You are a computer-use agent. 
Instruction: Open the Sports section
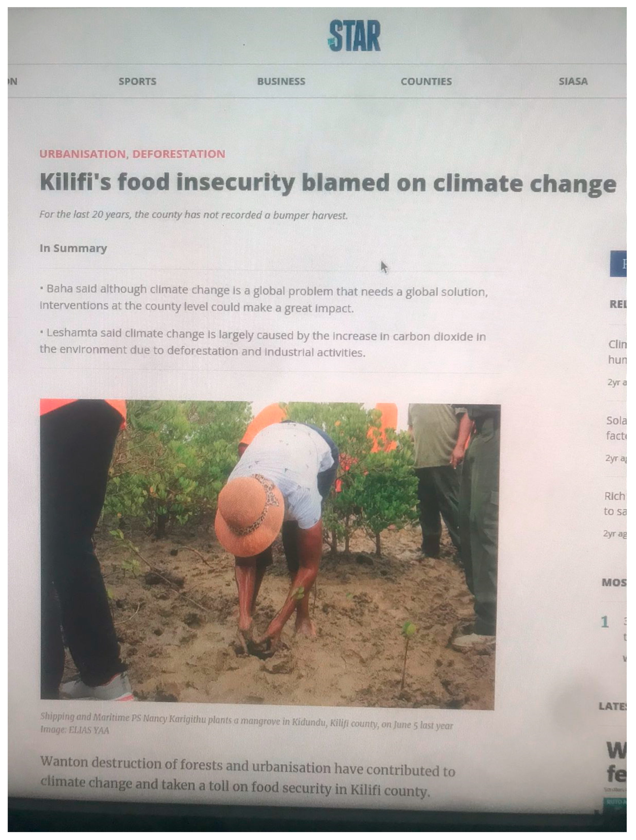click(137, 81)
